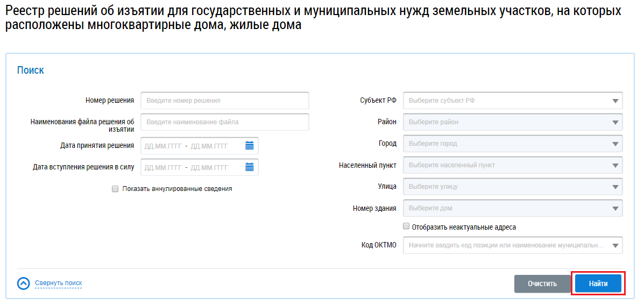Open the Улица dropdown
The height and width of the screenshot is (305, 644).
point(615,187)
